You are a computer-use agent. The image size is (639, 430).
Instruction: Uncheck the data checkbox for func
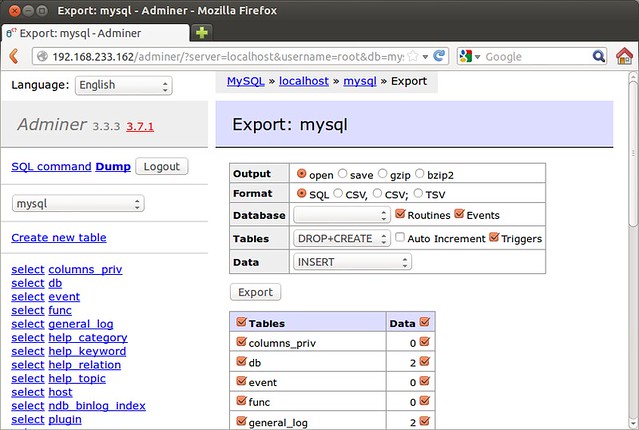(x=424, y=400)
